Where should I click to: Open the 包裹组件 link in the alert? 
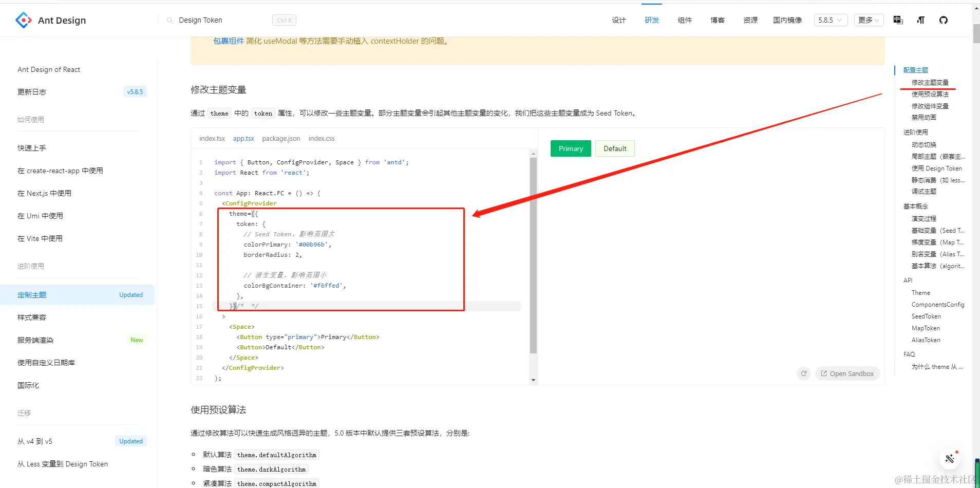(229, 41)
